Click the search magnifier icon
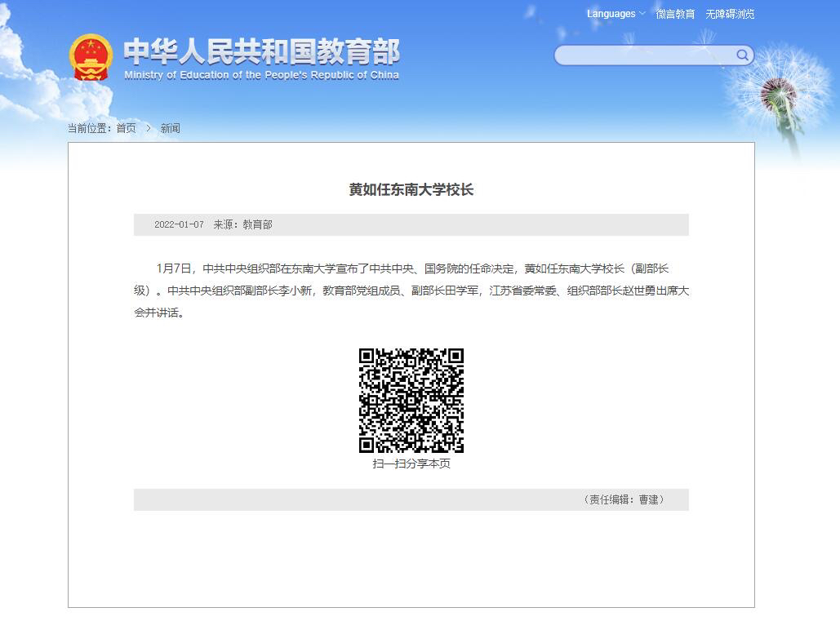The width and height of the screenshot is (840, 621). click(x=743, y=55)
